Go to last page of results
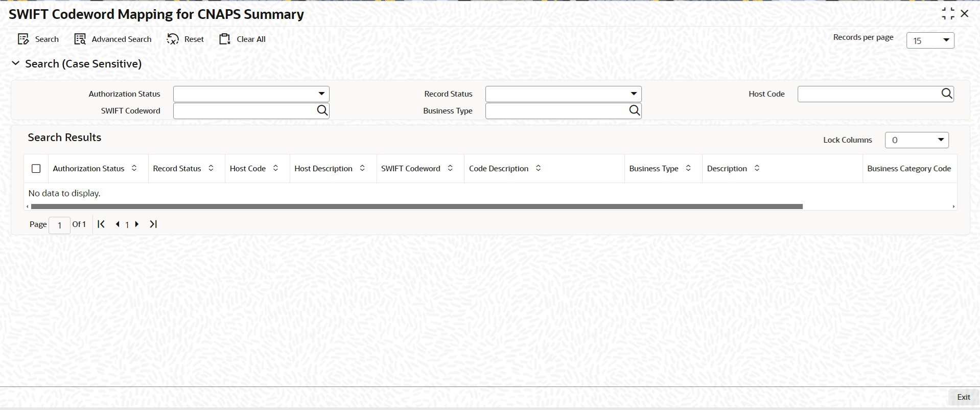980x410 pixels. click(x=153, y=224)
